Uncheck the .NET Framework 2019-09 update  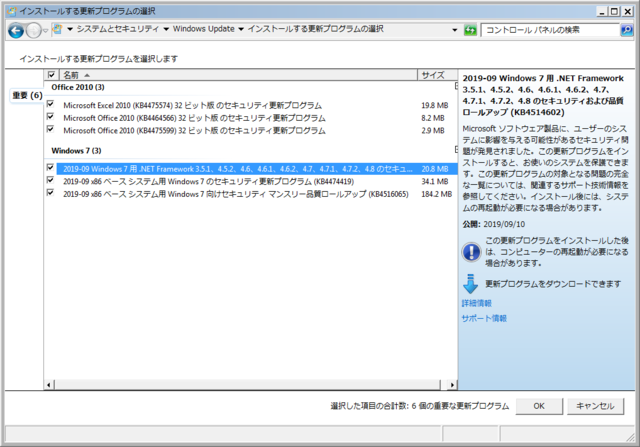(50, 167)
